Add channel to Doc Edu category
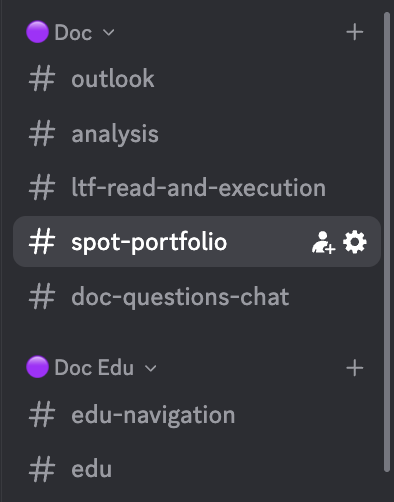Image resolution: width=394 pixels, height=502 pixels. pos(355,368)
